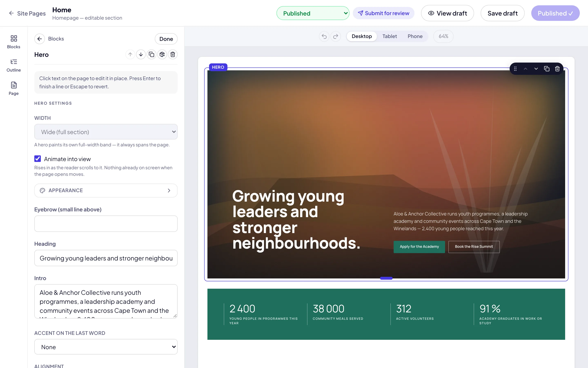Switch preview to Tablet
The width and height of the screenshot is (588, 368).
point(390,37)
